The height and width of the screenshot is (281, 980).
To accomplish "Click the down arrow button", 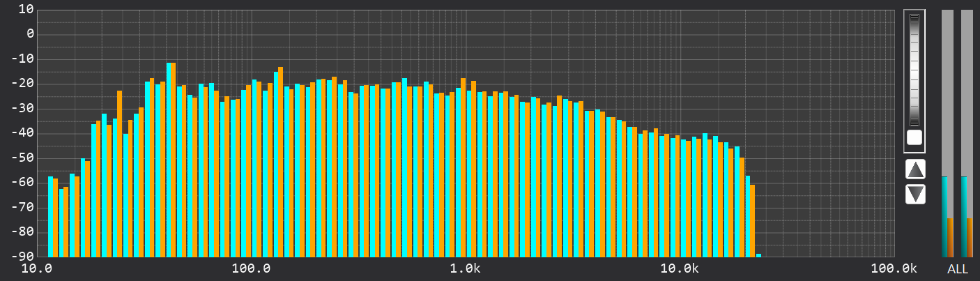I will pos(915,194).
